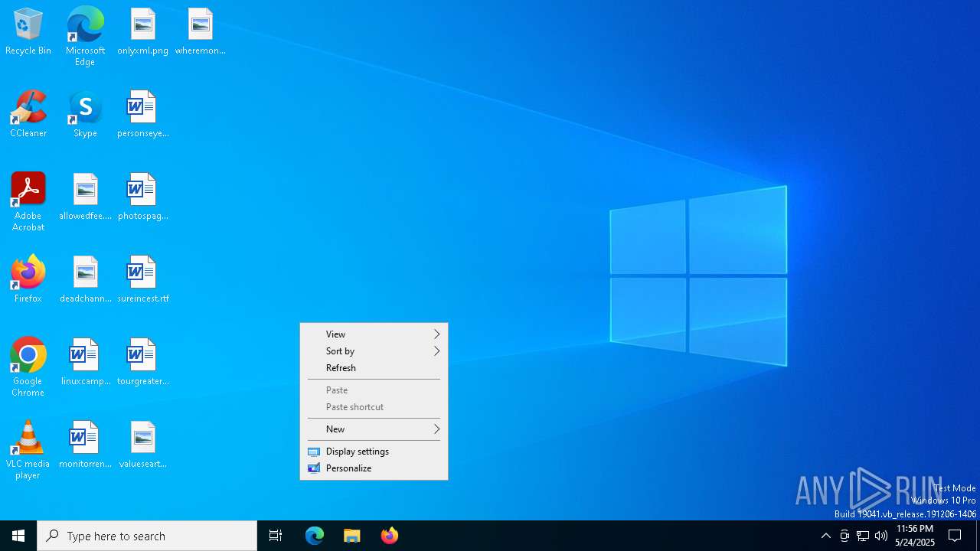Select the Adobe Acrobat desktop shortcut
980x551 pixels.
(x=28, y=202)
